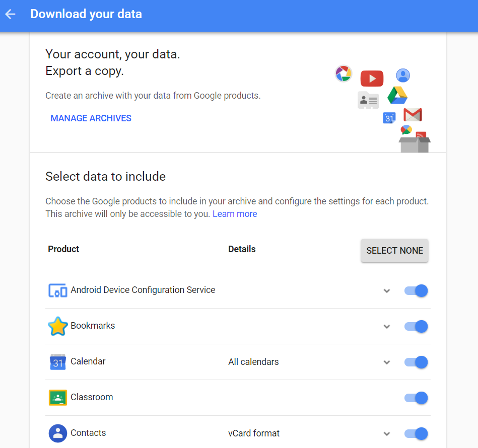478x448 pixels.
Task: Click the Google Drive triangle icon
Action: click(x=397, y=96)
